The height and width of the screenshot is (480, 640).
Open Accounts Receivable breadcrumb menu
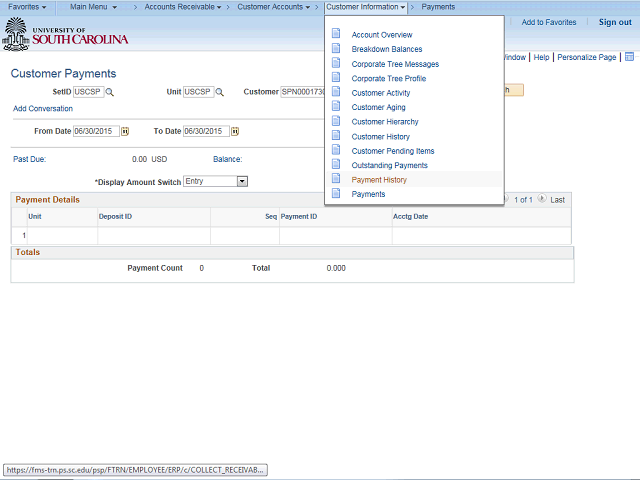click(182, 7)
